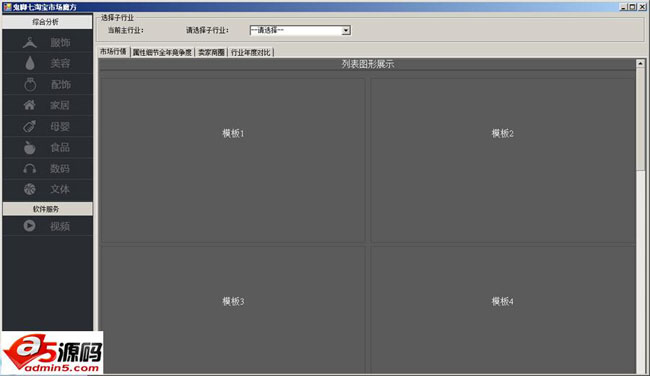Screen dimensions: 650x376
Task: Switch to the 行业年度对比 tab
Action: coord(250,53)
